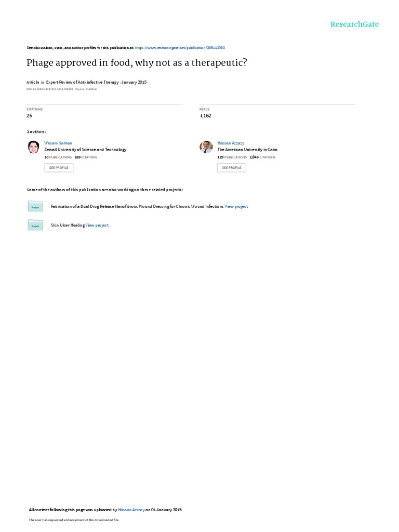Click Expert Review of Anti-infective Therapy journal name
The image size is (399, 532).
(x=83, y=82)
